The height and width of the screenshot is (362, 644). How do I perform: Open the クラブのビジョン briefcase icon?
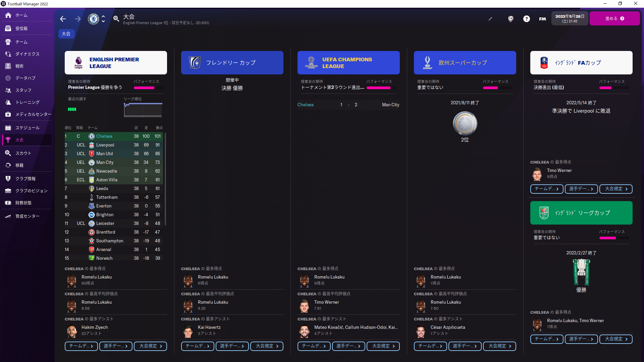tap(8, 191)
